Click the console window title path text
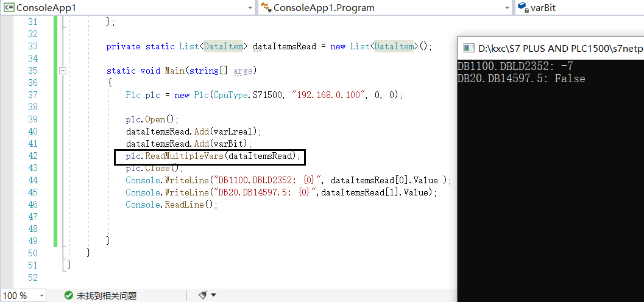Screen dimensions: 644x302 (x=561, y=48)
